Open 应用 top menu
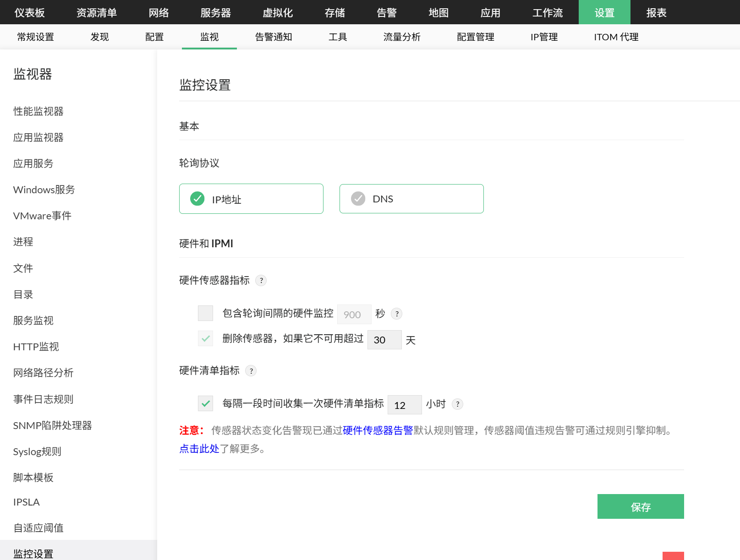 [x=490, y=12]
